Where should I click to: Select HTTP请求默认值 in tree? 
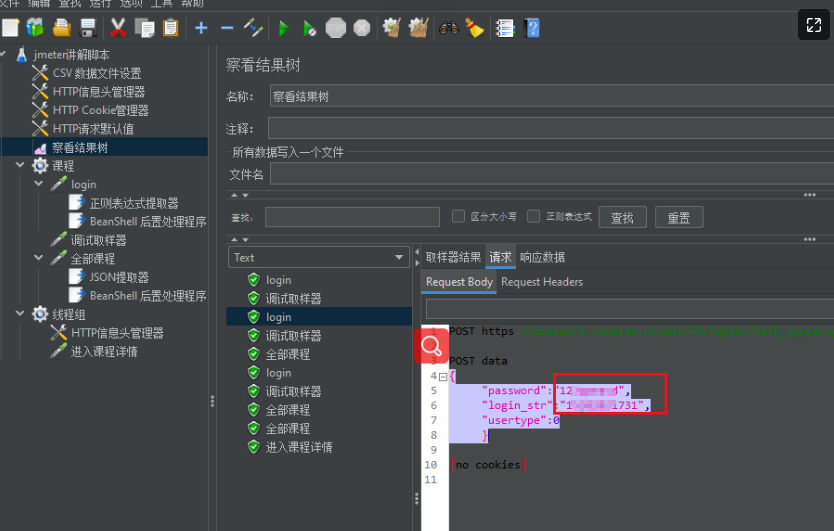coord(93,129)
